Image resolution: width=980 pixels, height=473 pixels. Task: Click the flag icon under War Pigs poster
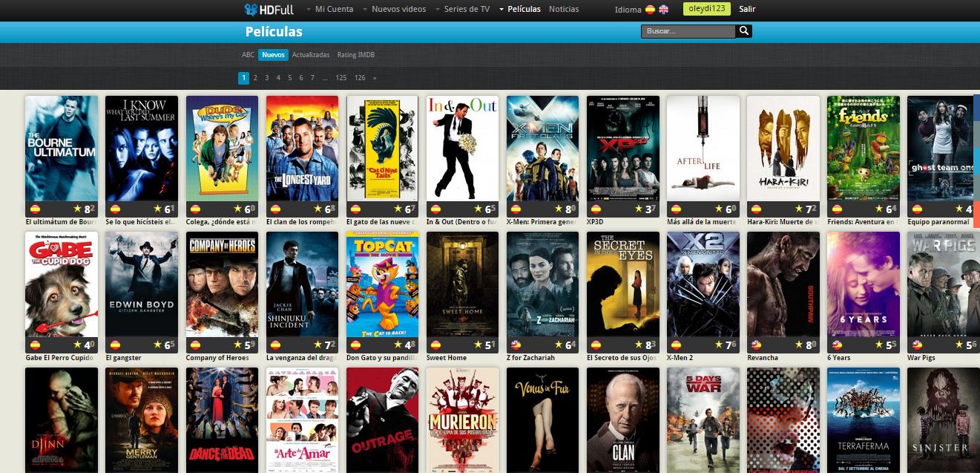pos(915,345)
